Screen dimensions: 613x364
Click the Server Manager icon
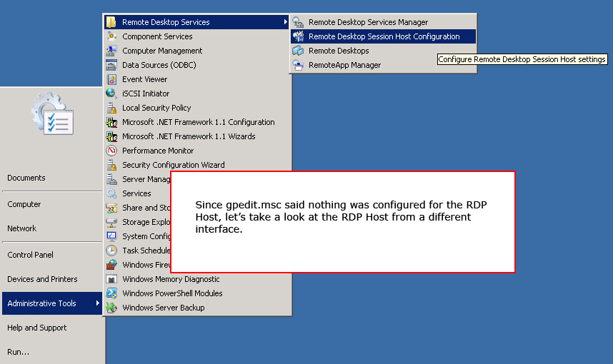(111, 179)
